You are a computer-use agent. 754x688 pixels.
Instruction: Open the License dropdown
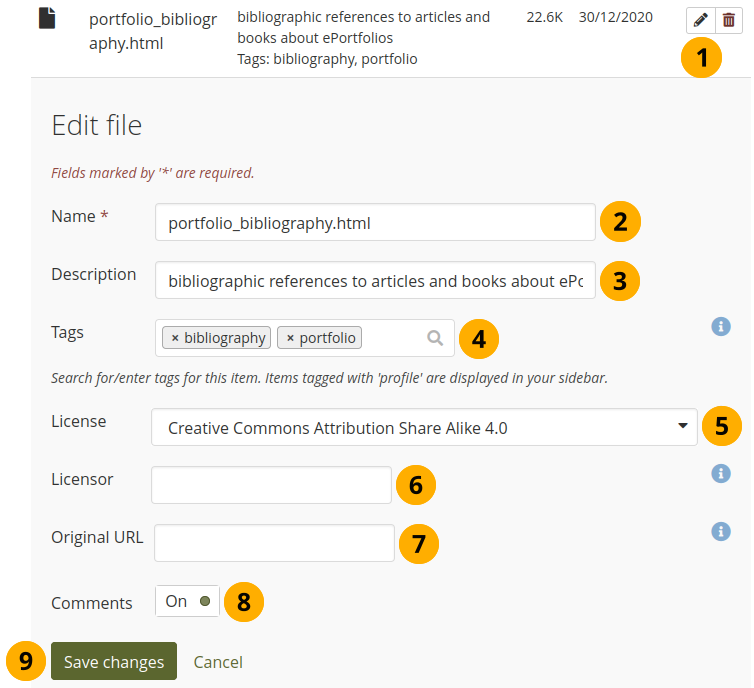click(424, 427)
